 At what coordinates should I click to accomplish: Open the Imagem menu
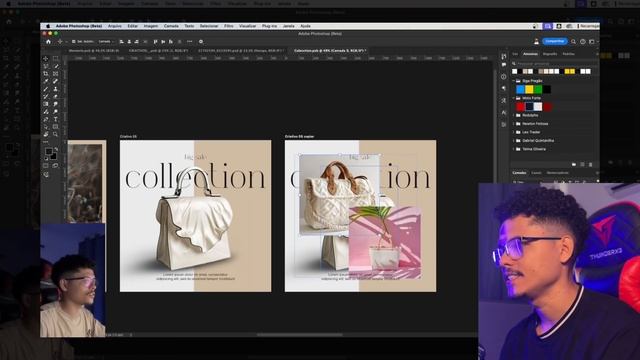151,26
